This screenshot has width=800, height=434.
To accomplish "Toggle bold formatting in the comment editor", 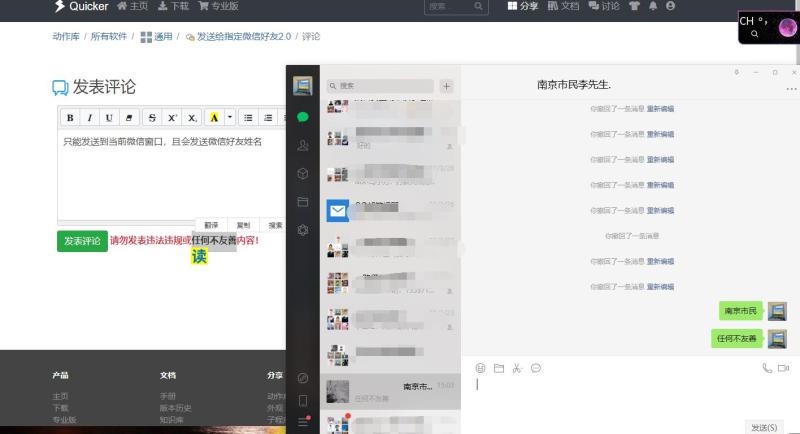I will pyautogui.click(x=70, y=118).
